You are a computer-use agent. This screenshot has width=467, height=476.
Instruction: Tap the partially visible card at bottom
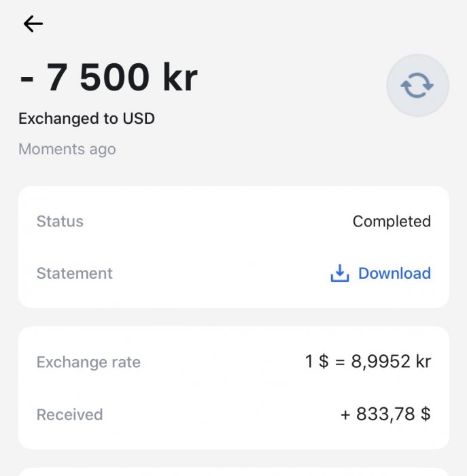[233, 471]
